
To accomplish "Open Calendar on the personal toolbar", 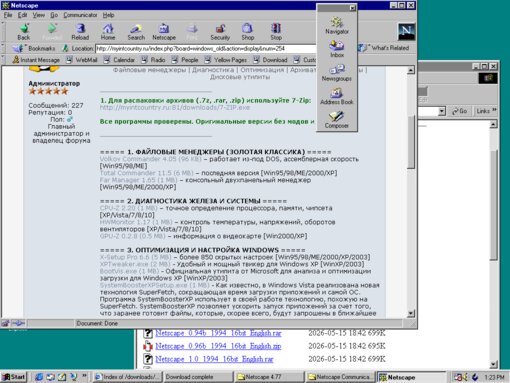I will (119, 60).
